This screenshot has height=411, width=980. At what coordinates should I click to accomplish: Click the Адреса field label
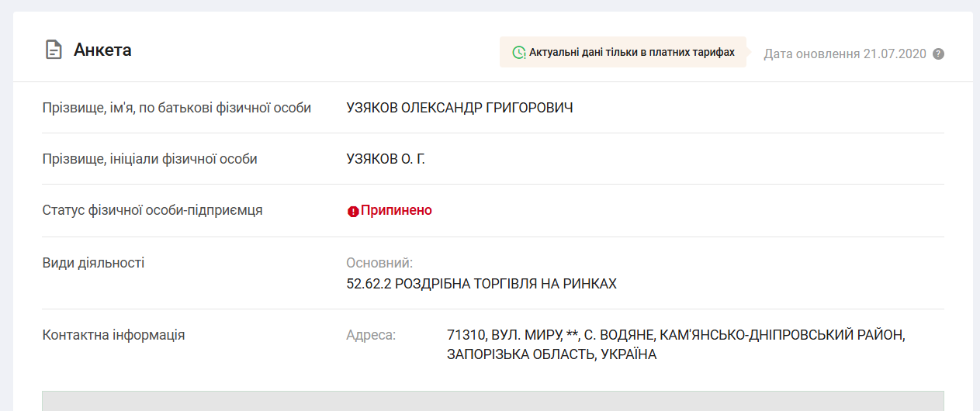pyautogui.click(x=370, y=335)
